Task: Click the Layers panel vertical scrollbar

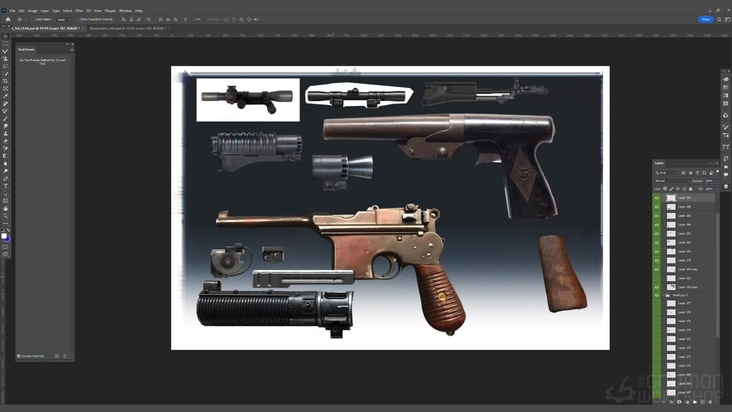Action: click(718, 274)
